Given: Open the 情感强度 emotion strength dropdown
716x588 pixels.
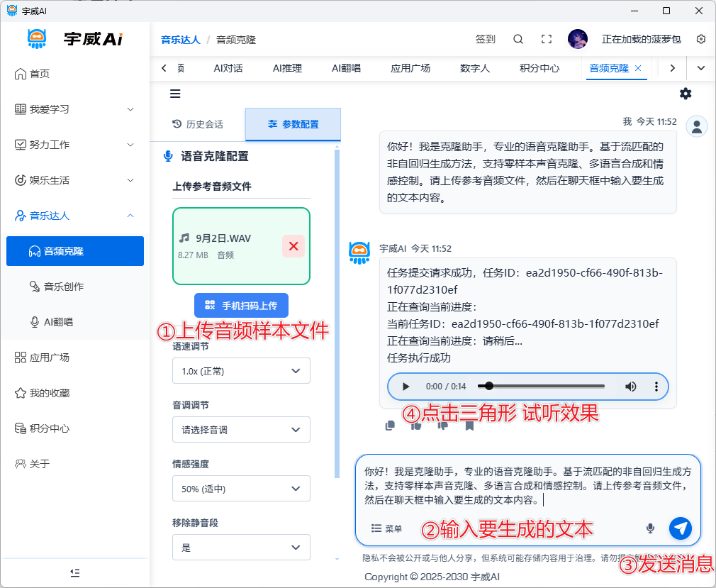Looking at the screenshot, I should pos(241,489).
